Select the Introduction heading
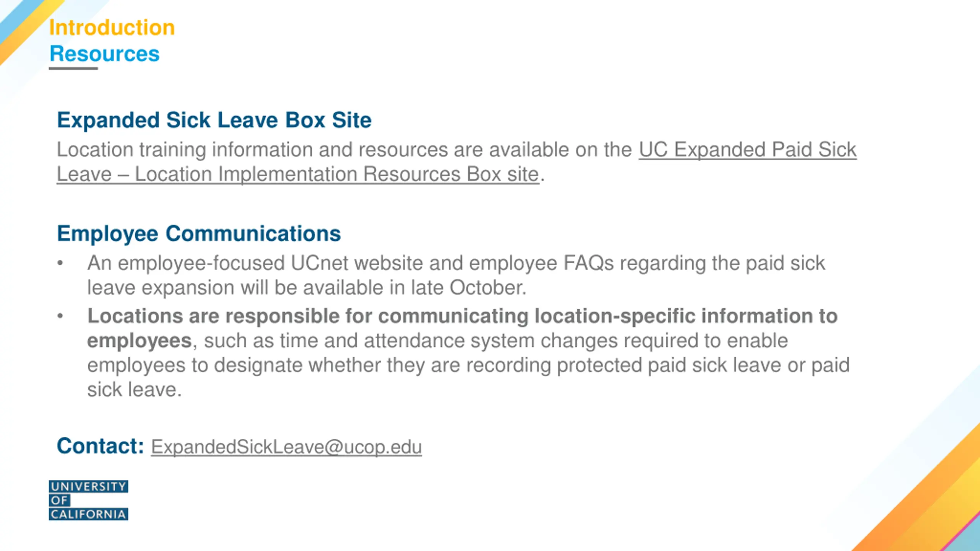 112,28
